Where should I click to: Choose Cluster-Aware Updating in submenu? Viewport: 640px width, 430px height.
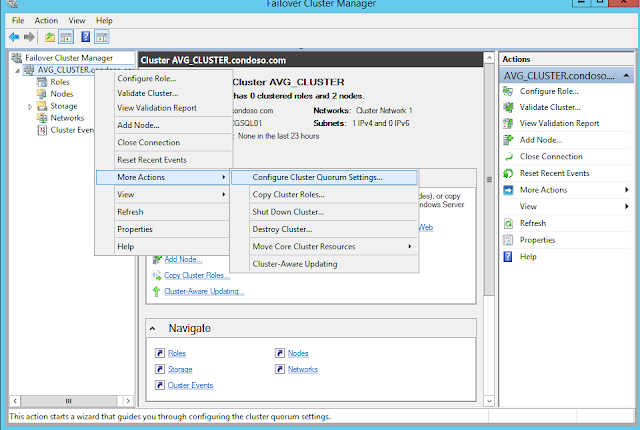point(324,264)
